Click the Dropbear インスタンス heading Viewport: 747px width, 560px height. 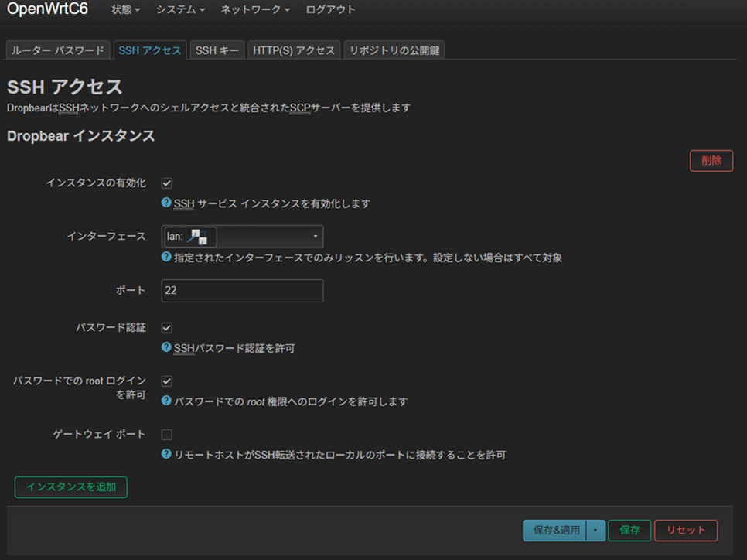pos(81,136)
